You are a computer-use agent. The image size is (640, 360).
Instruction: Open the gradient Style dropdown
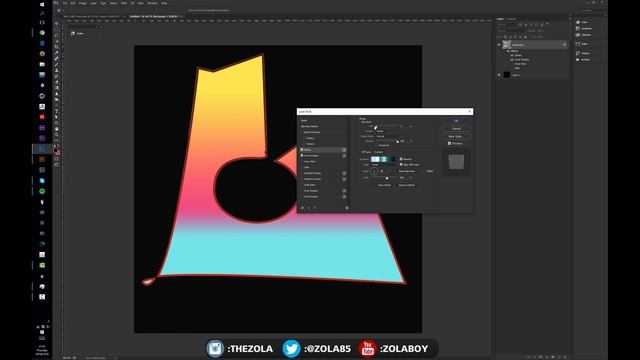click(x=377, y=165)
